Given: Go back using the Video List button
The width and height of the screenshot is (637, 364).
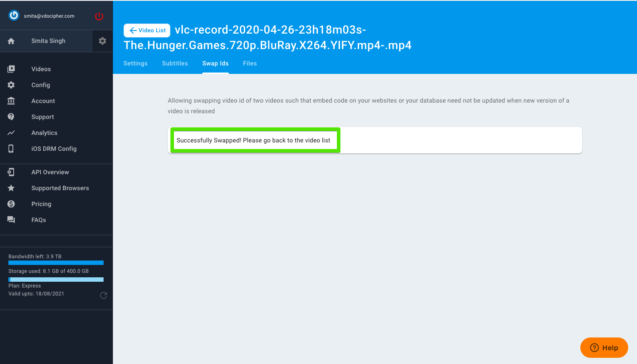Looking at the screenshot, I should pos(147,31).
